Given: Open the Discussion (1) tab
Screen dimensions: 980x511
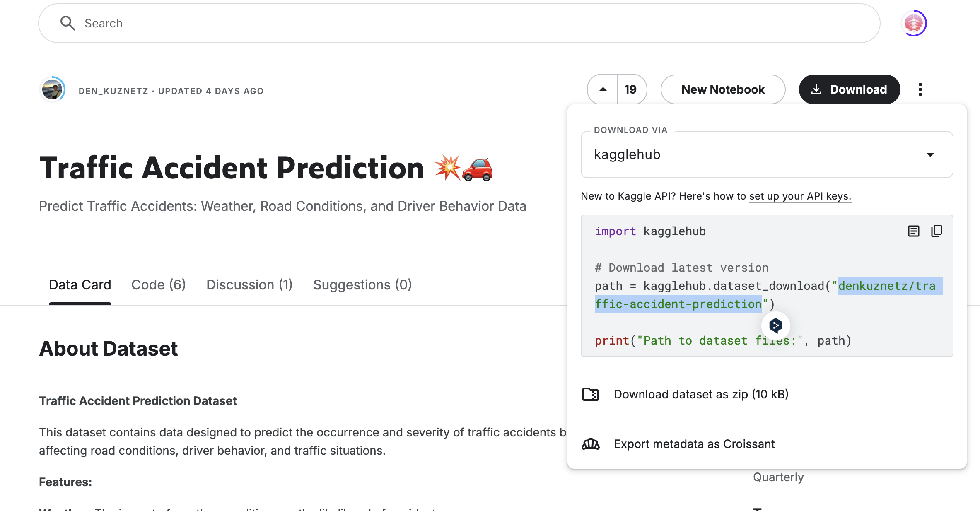Looking at the screenshot, I should click(x=249, y=285).
